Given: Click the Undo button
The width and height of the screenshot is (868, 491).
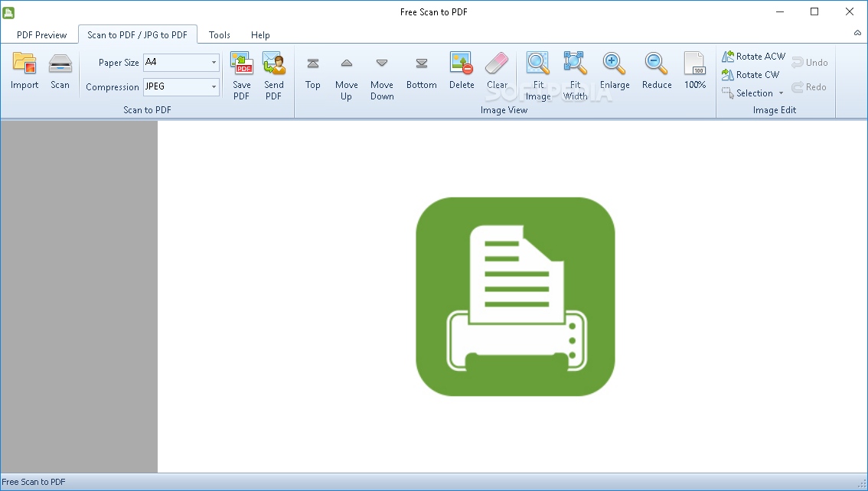Looking at the screenshot, I should click(x=810, y=63).
